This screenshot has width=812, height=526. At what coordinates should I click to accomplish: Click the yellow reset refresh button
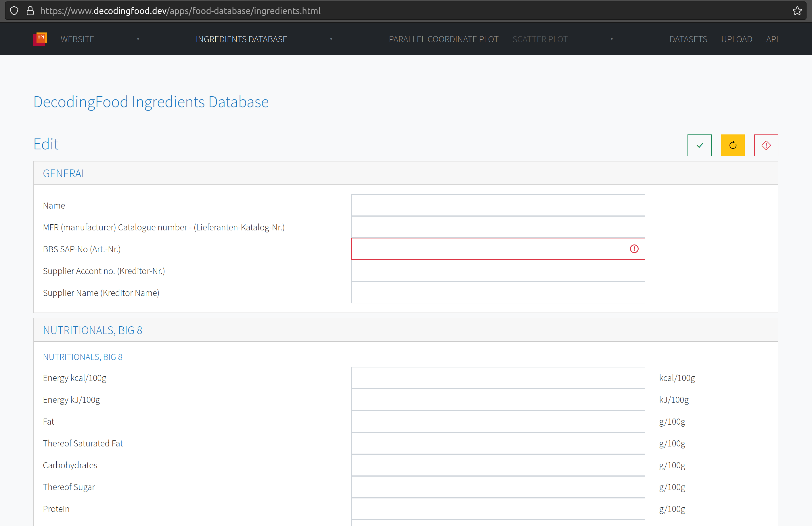[733, 145]
